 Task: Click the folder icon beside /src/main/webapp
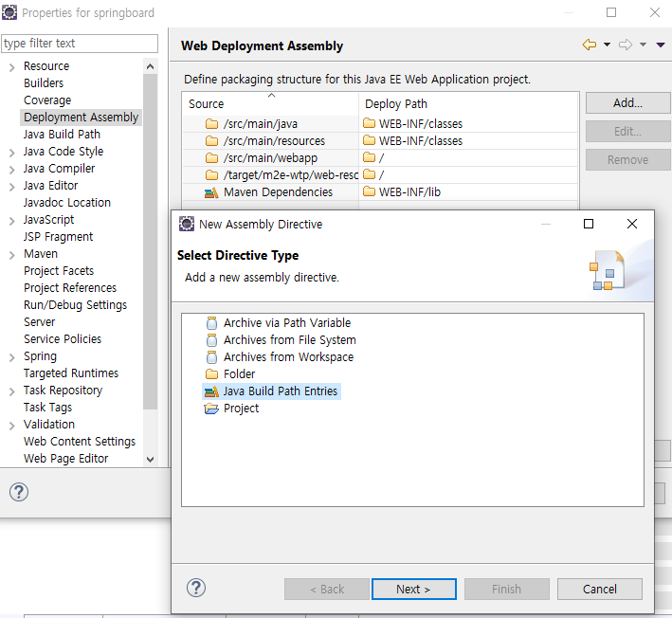pos(211,157)
